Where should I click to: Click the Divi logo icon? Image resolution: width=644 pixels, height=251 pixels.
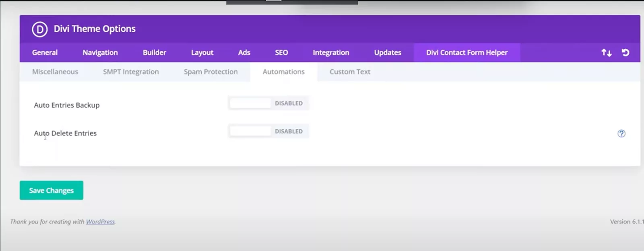[39, 29]
